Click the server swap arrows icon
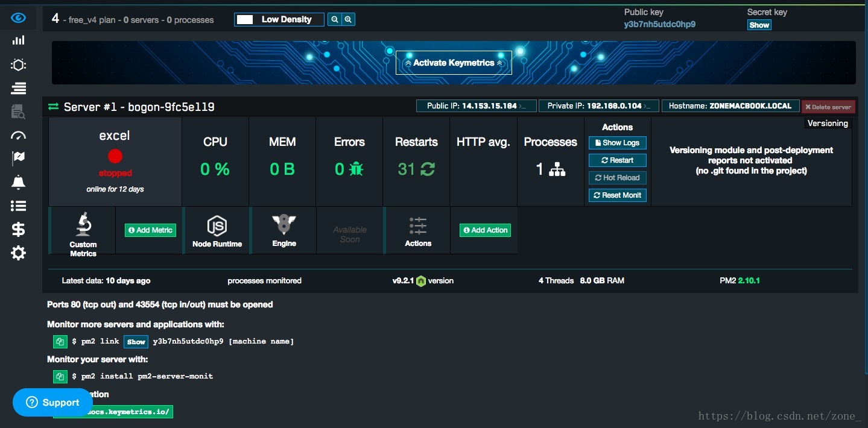The image size is (868, 428). click(54, 107)
